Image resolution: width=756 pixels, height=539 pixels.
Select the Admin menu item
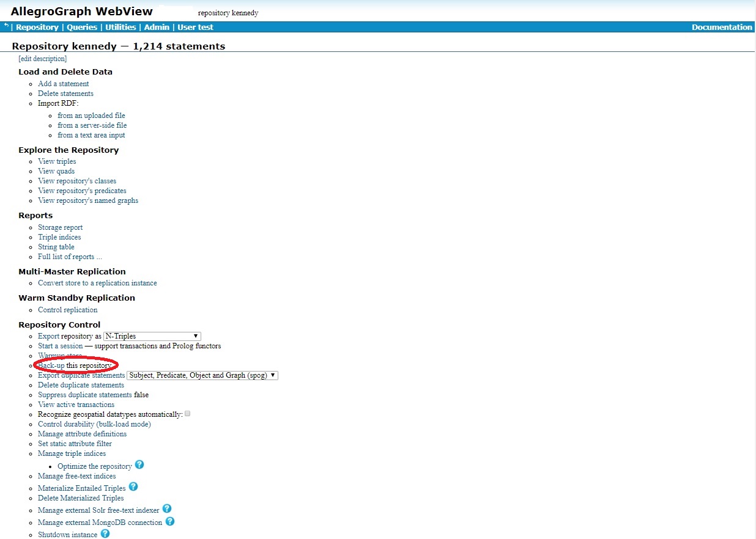(157, 27)
